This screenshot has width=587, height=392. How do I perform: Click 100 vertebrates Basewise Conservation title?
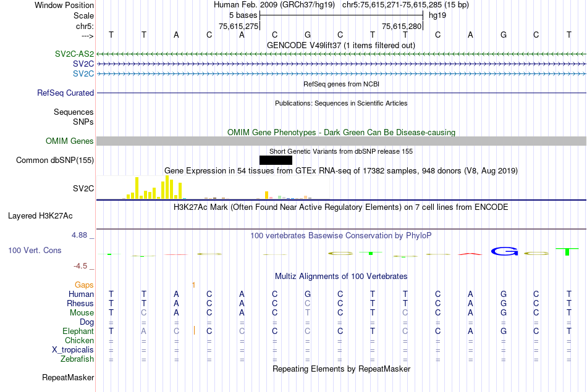click(x=340, y=236)
